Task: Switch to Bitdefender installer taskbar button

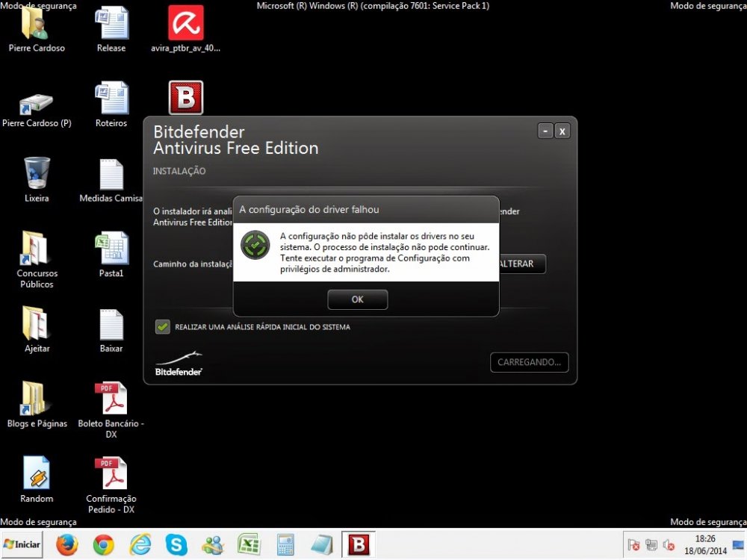Action: pyautogui.click(x=359, y=545)
